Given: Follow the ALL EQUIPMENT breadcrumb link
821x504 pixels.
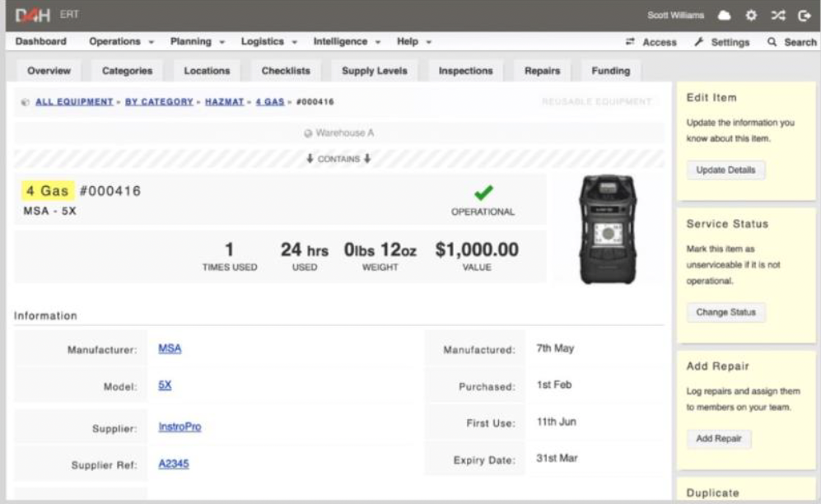Looking at the screenshot, I should coord(74,102).
